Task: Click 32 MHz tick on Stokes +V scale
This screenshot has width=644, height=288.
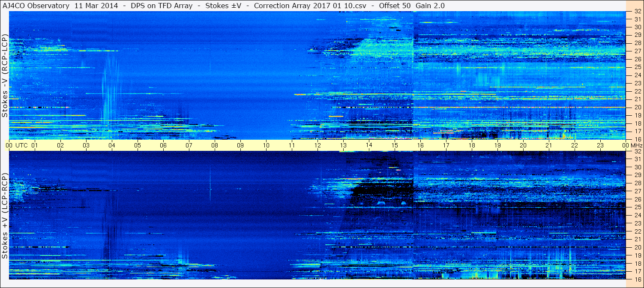Action: tap(638, 151)
